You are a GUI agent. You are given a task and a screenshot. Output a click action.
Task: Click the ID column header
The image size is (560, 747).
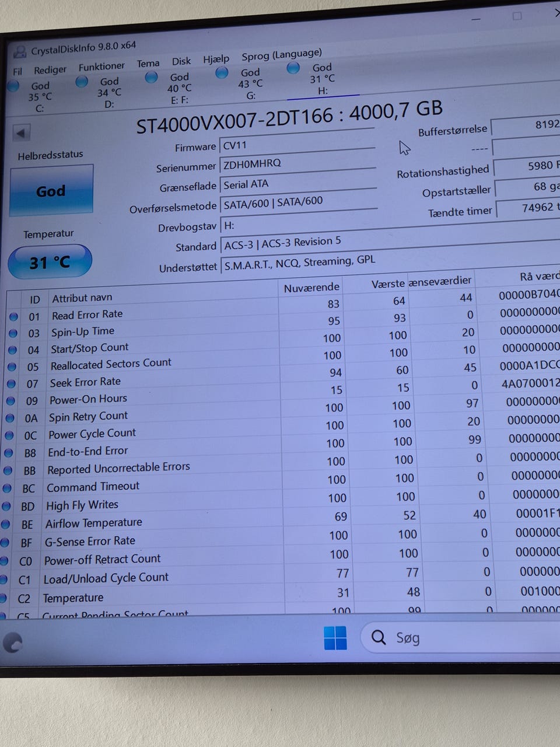click(35, 299)
